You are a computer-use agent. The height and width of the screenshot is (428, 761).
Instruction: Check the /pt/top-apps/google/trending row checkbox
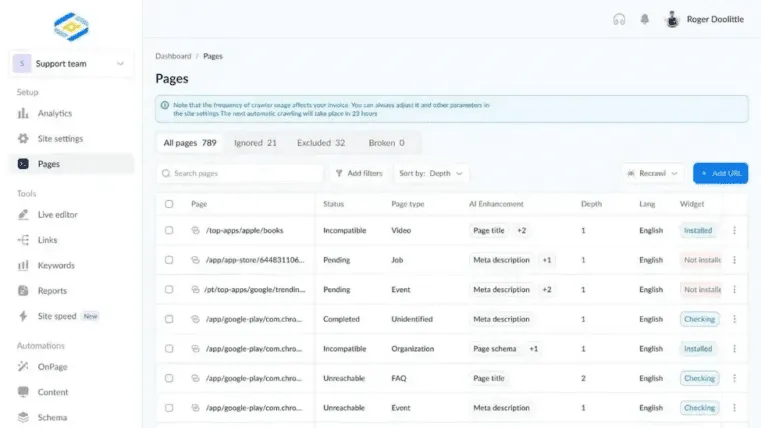pos(169,290)
